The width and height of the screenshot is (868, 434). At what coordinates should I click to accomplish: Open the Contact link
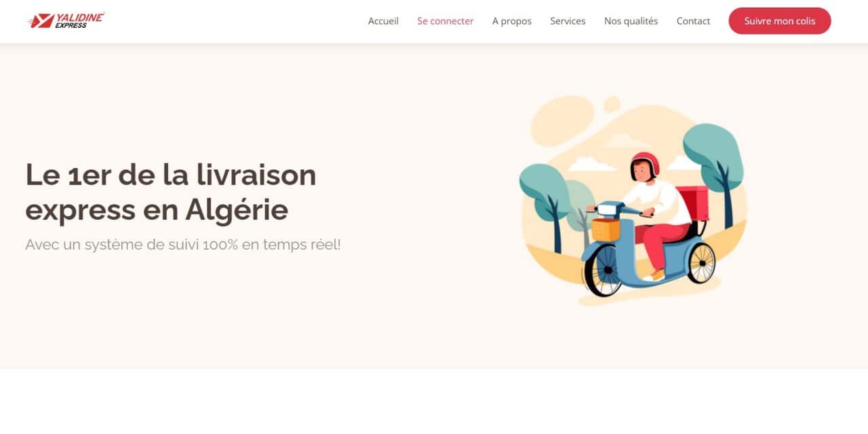point(693,21)
